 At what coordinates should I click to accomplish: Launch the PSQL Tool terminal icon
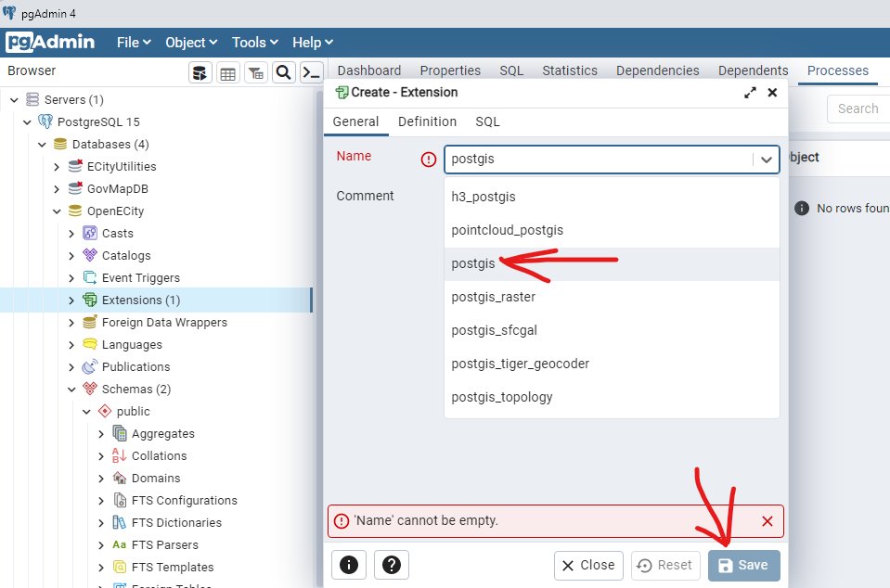312,72
